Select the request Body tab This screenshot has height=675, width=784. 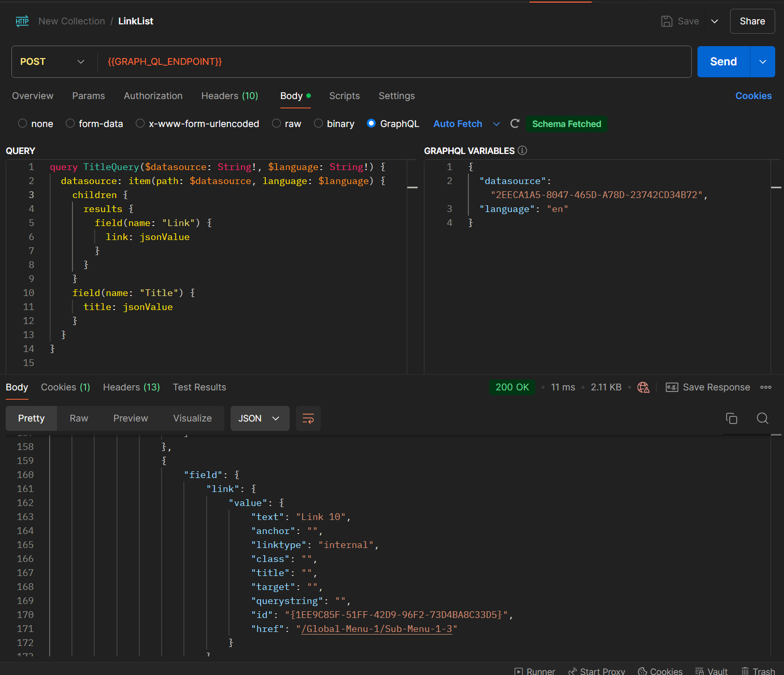[295, 96]
